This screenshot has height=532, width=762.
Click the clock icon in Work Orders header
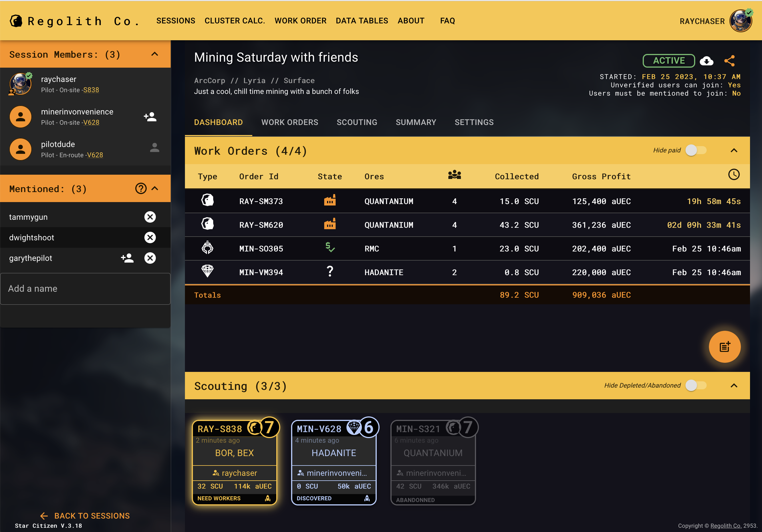[x=734, y=175]
